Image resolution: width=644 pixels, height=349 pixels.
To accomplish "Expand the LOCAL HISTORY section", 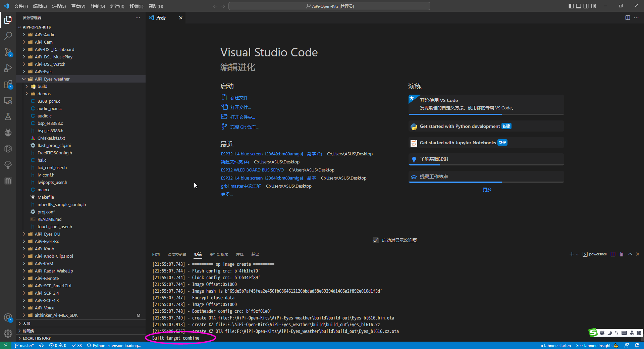I will coord(81,338).
